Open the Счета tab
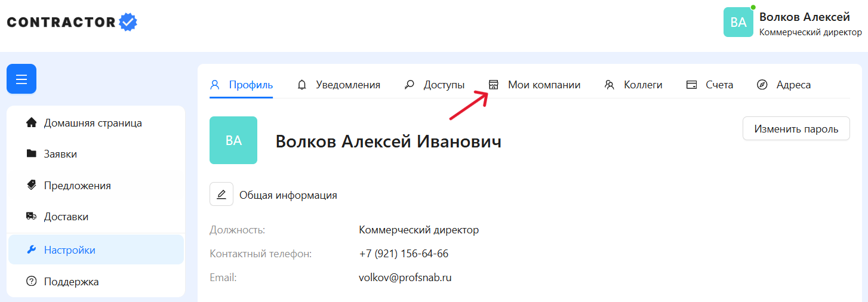This screenshot has width=868, height=302. point(710,85)
